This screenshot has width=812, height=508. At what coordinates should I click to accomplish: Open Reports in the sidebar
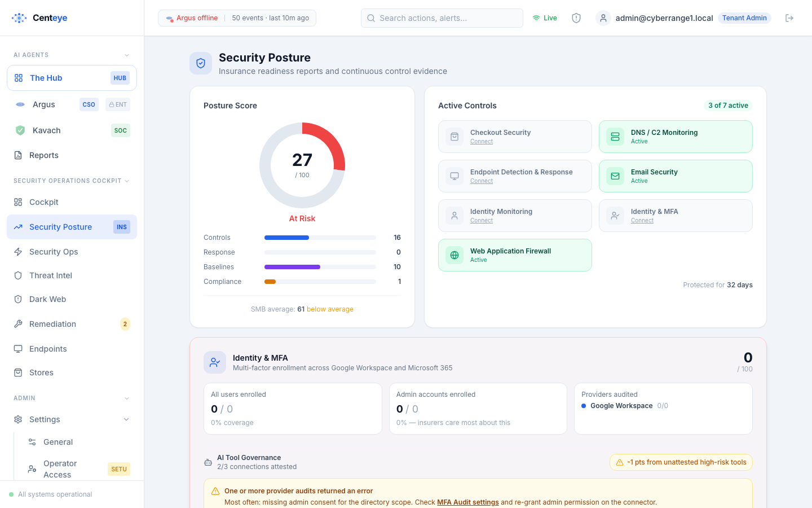(72, 155)
